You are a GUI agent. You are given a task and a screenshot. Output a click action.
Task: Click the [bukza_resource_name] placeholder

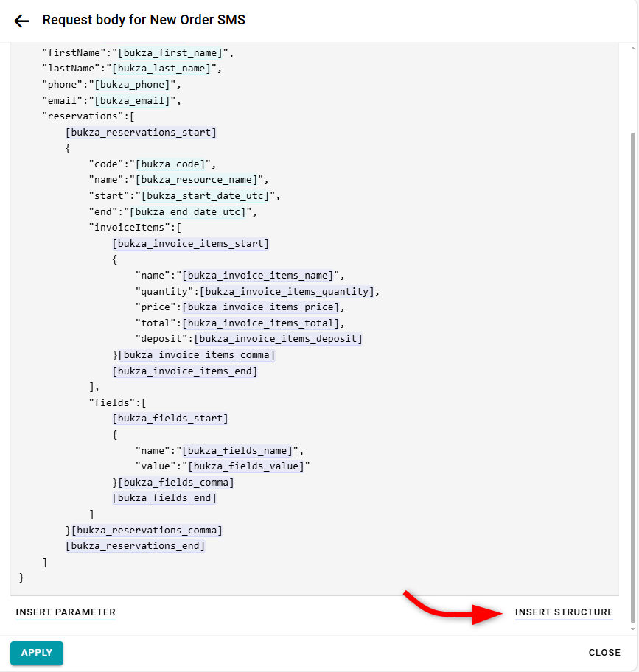point(199,181)
